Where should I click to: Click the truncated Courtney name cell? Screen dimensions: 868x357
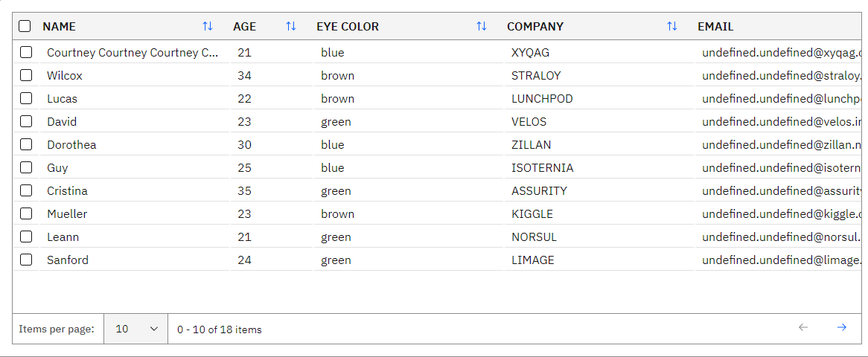[133, 53]
